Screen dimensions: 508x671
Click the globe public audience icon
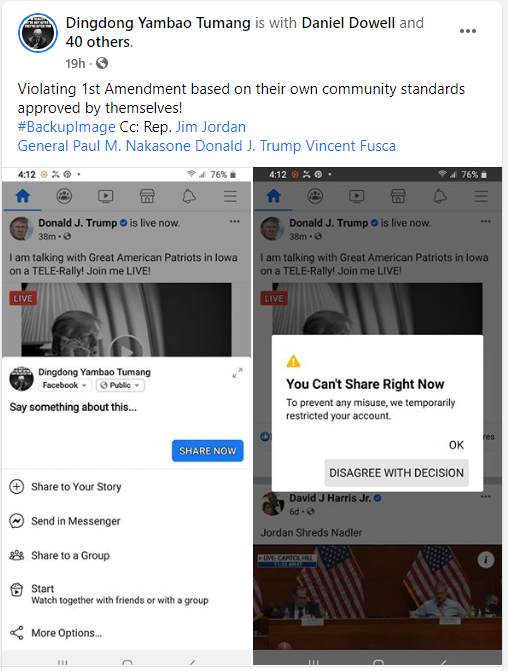tap(102, 63)
